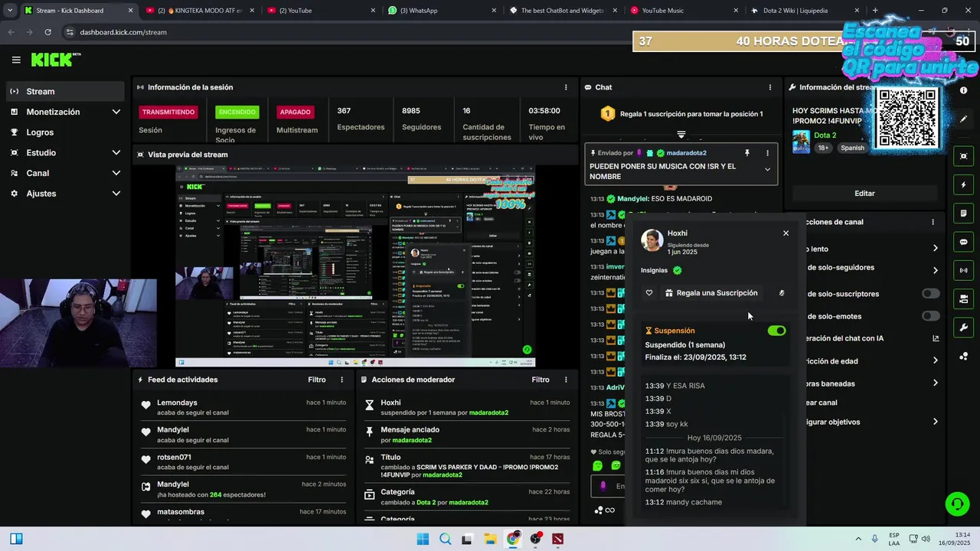The image size is (980, 551).
Task: Click the document page icon in right rail
Action: (963, 214)
